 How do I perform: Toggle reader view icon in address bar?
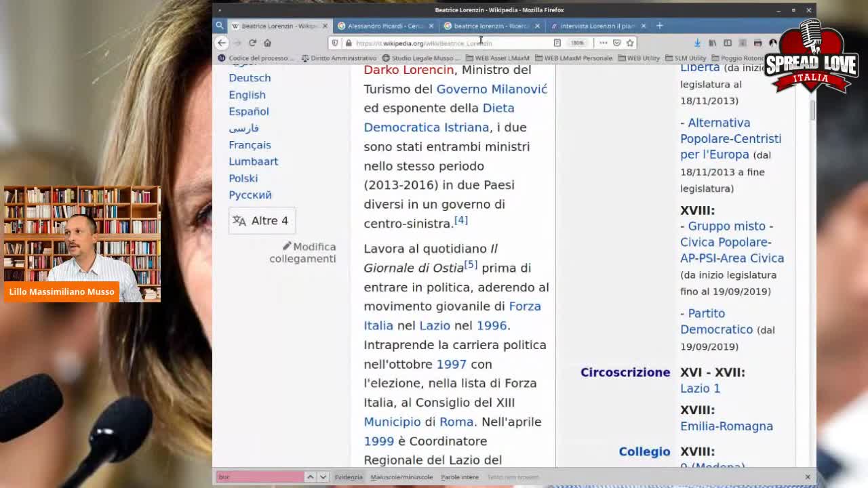(x=557, y=43)
